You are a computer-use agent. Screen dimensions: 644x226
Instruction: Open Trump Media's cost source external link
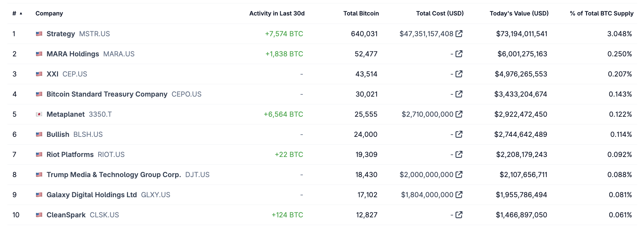[x=460, y=175]
